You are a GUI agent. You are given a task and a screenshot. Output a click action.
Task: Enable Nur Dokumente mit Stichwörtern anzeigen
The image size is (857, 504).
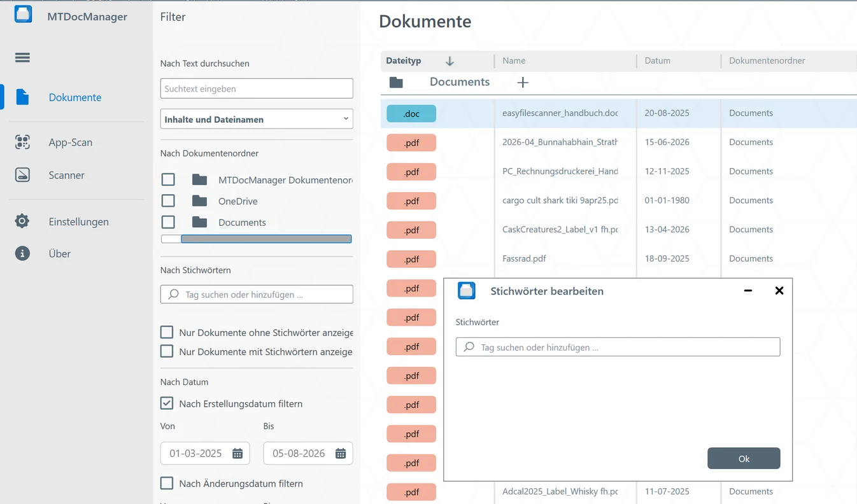[167, 351]
